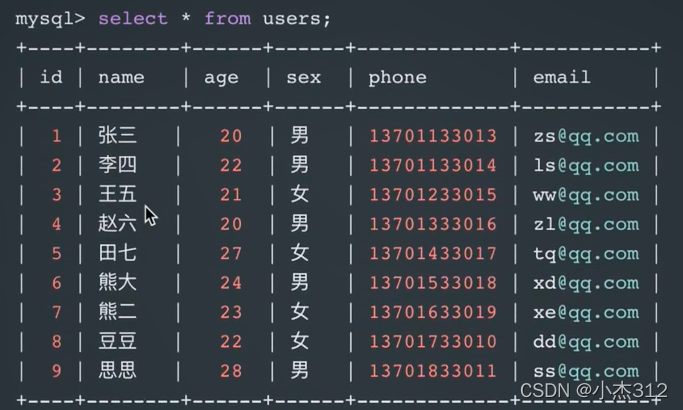Image resolution: width=683 pixels, height=410 pixels.
Task: Click phone number 13701633019
Action: [x=432, y=312]
